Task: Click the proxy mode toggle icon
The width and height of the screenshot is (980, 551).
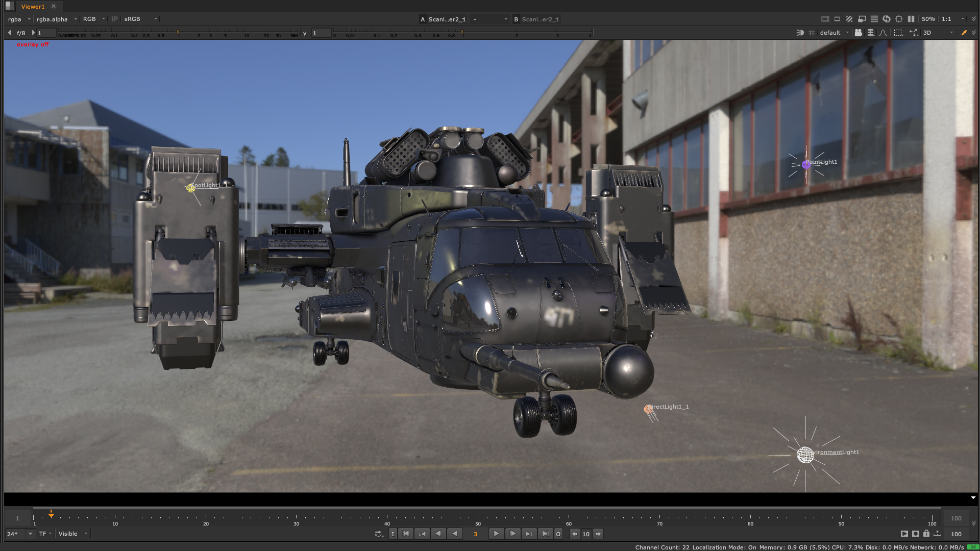Action: click(x=862, y=19)
